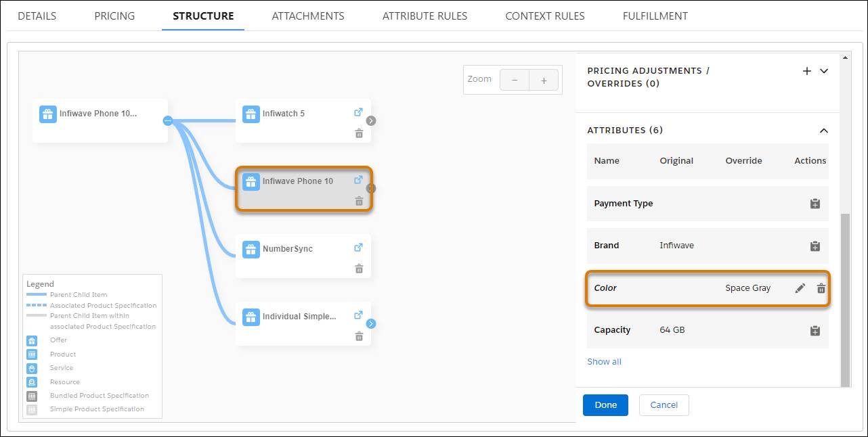Delete the NumberSync node

(359, 269)
